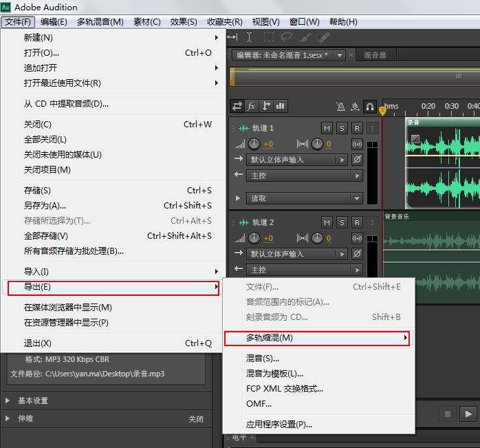Click the recording clip on Track 1
The width and height of the screenshot is (480, 448).
(x=443, y=164)
